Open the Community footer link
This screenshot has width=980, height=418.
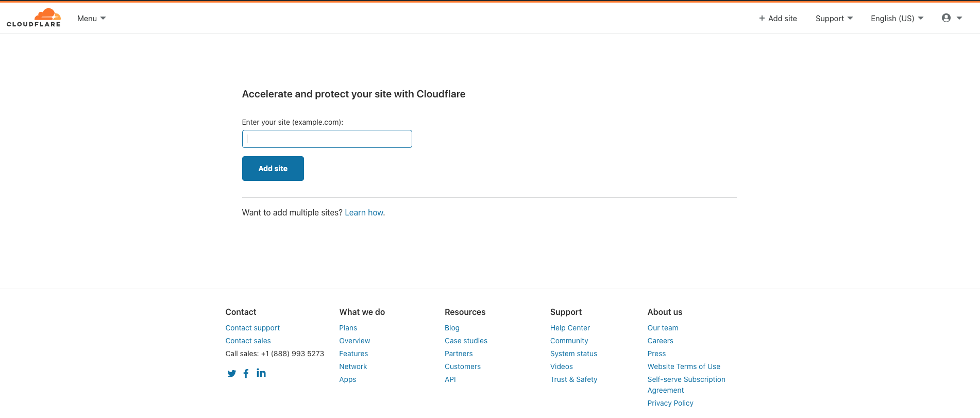tap(569, 341)
